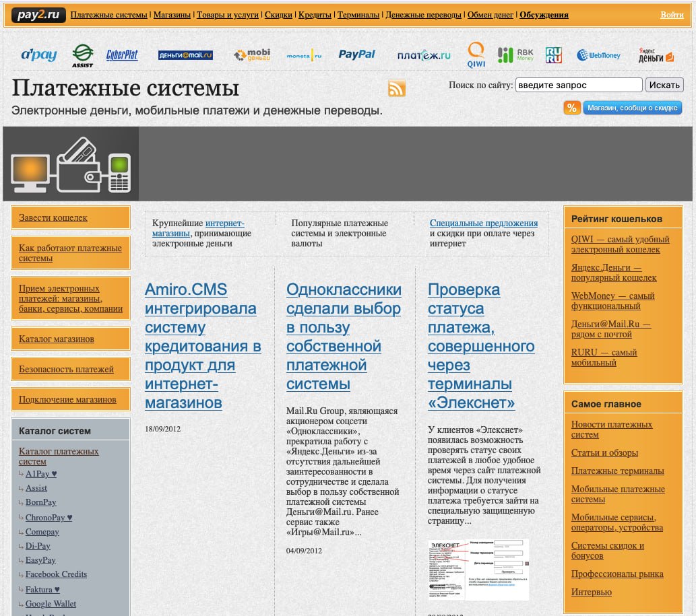Open QIWI самый удобный кошелек link
Image resolution: width=696 pixels, height=616 pixels.
tap(620, 244)
